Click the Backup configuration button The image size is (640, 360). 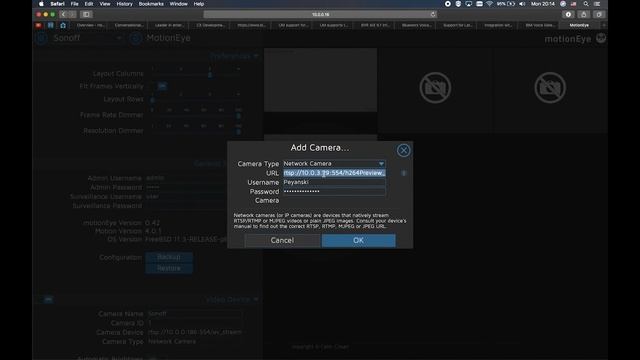(169, 257)
